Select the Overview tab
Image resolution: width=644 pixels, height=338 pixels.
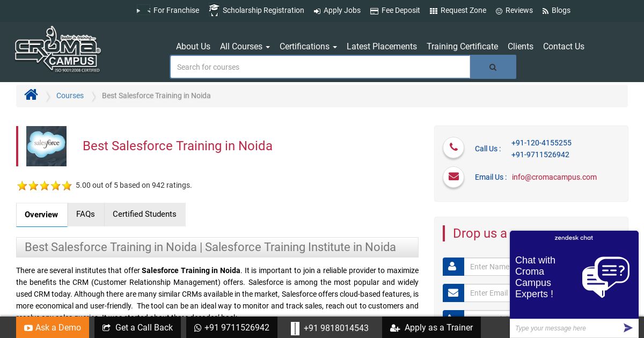(42, 215)
